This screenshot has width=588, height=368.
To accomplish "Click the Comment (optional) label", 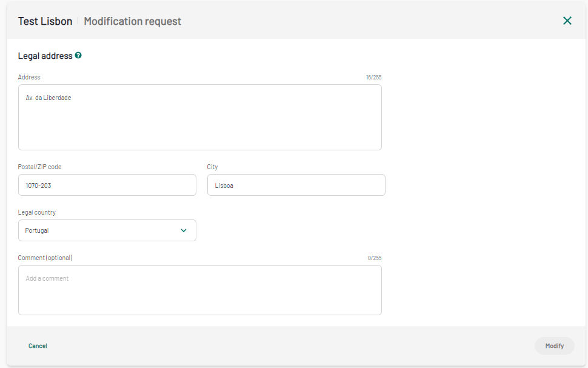I will [45, 258].
